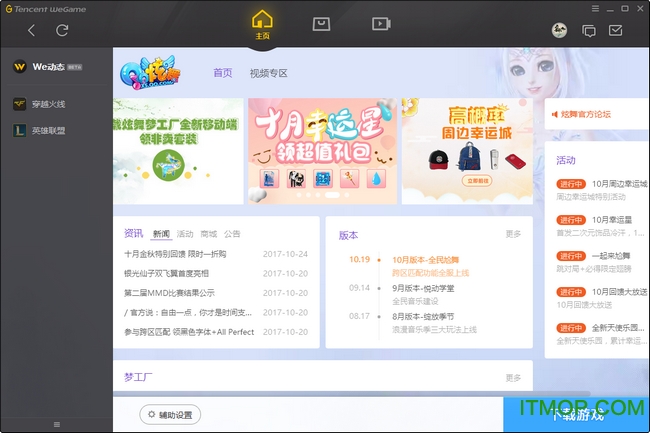Screen dimensions: 650x433
Task: Open the title bar hamburger menu
Action: [595, 9]
